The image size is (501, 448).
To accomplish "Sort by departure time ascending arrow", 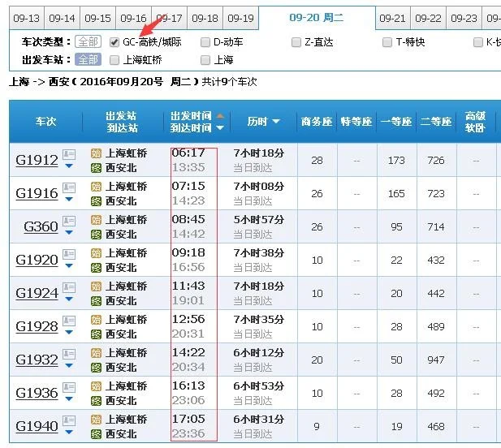I will 220,116.
